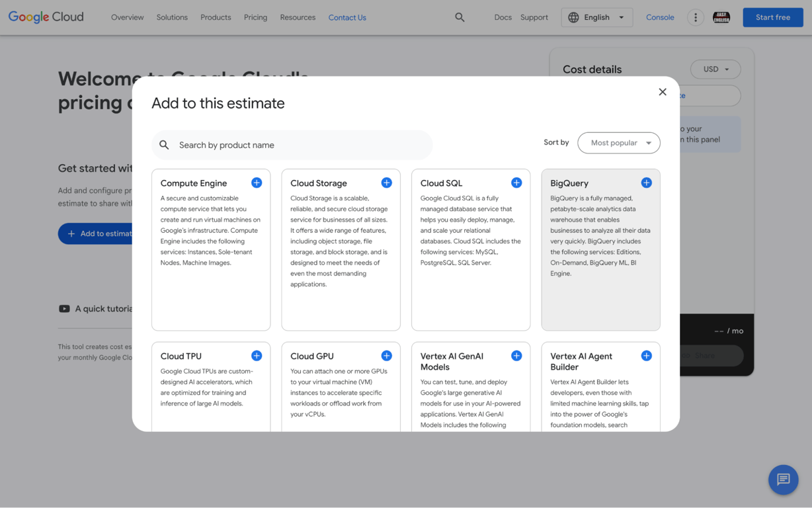Close the Add to this estimate dialog

click(663, 92)
